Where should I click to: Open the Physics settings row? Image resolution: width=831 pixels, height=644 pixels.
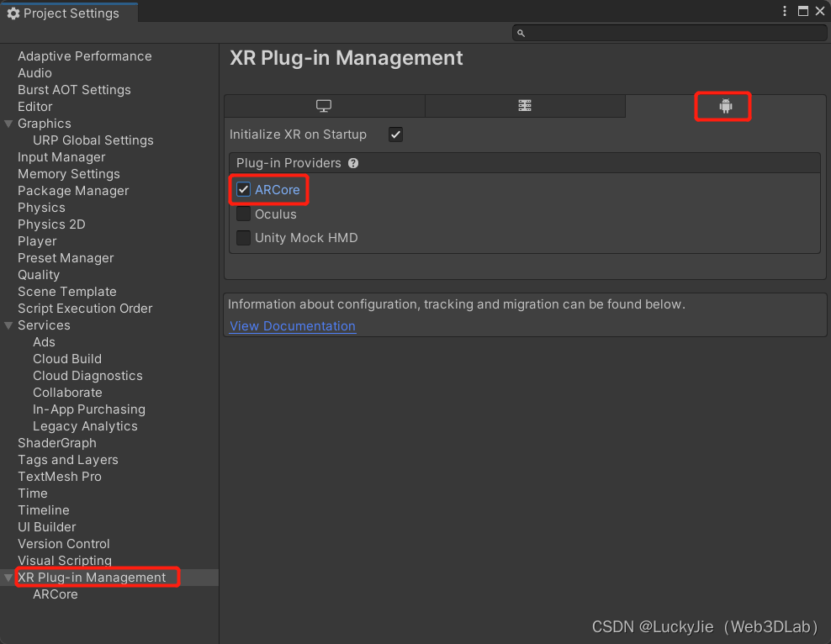tap(41, 208)
